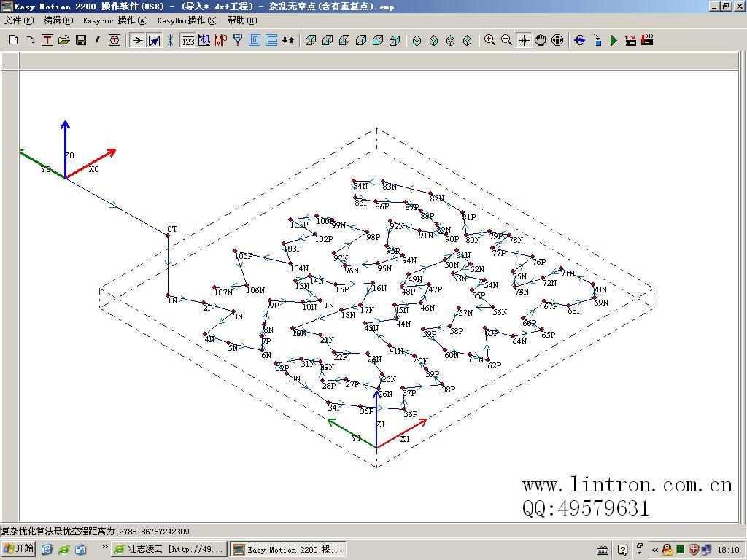
Task: Switch to 壮志凌云 browser taskbar window
Action: click(x=169, y=549)
